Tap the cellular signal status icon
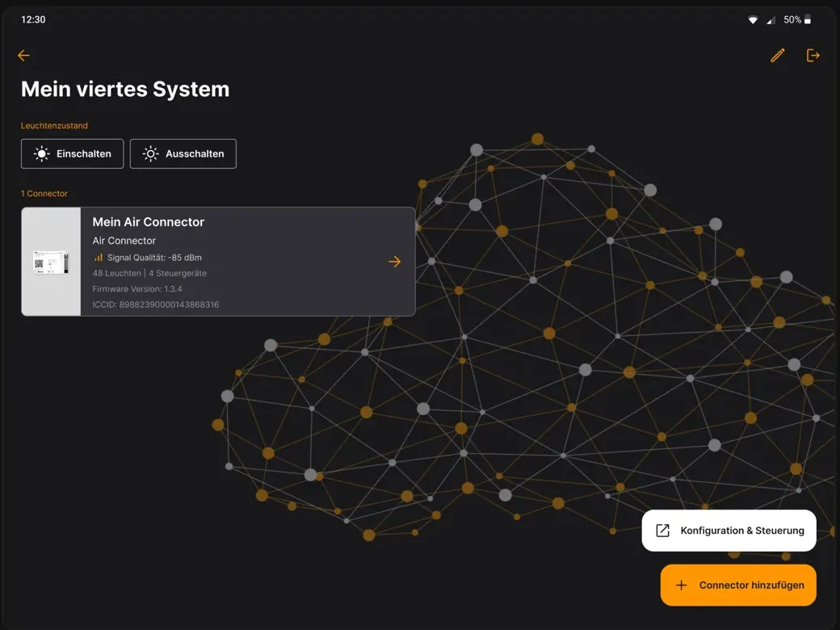 tap(771, 20)
